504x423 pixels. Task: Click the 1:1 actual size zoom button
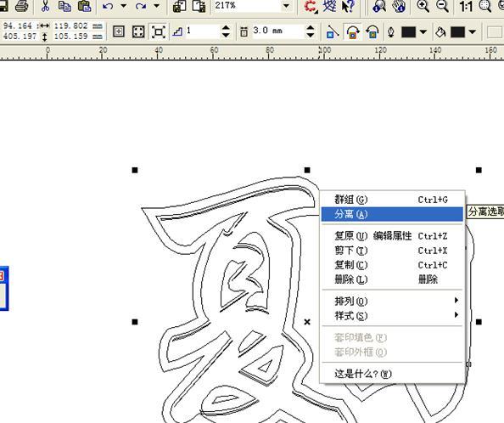click(466, 7)
